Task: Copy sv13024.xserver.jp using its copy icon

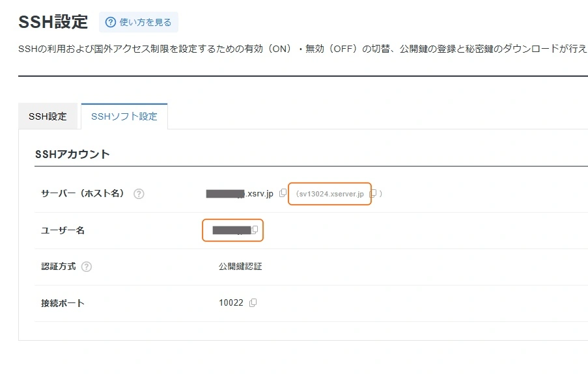Action: [373, 193]
